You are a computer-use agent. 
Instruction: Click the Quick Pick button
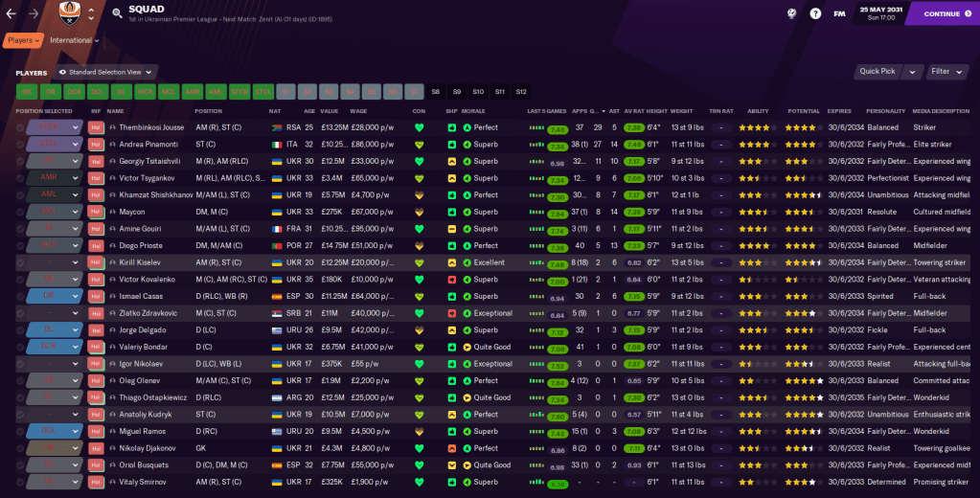pyautogui.click(x=877, y=71)
